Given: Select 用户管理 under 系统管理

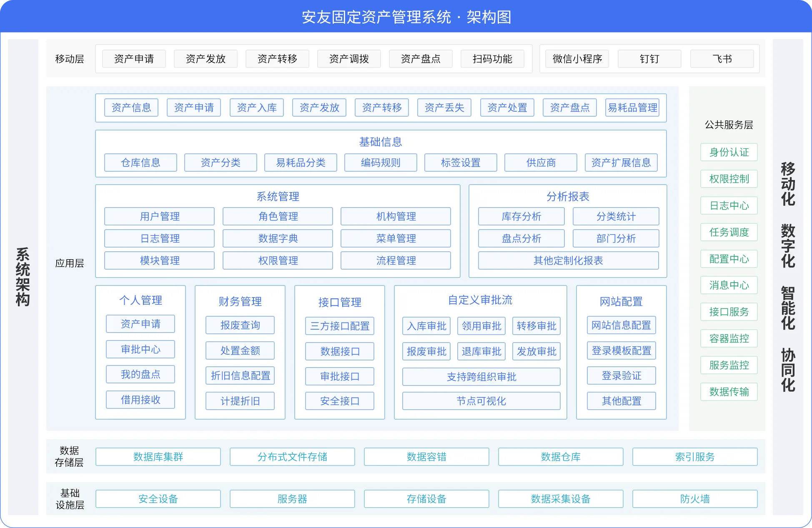Looking at the screenshot, I should point(160,216).
